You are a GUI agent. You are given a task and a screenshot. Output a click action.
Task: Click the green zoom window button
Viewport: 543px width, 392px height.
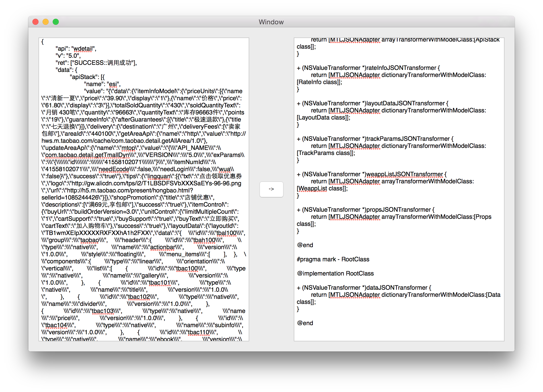click(56, 22)
